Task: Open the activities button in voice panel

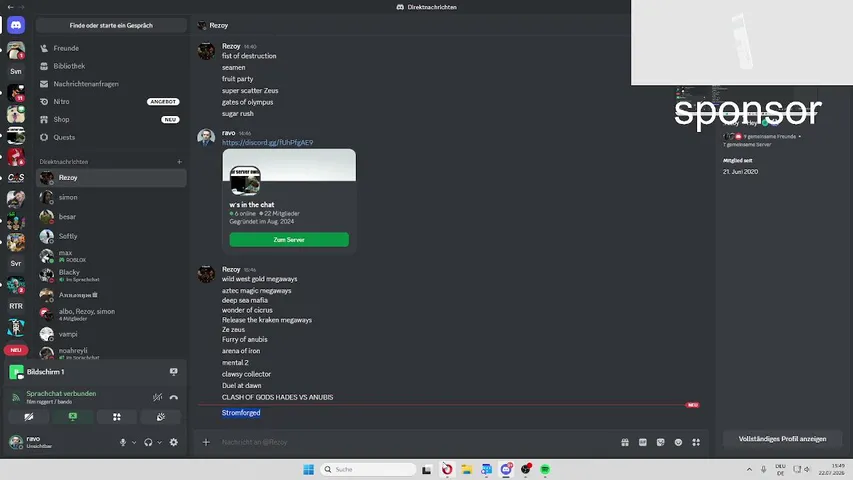Action: pyautogui.click(x=116, y=417)
